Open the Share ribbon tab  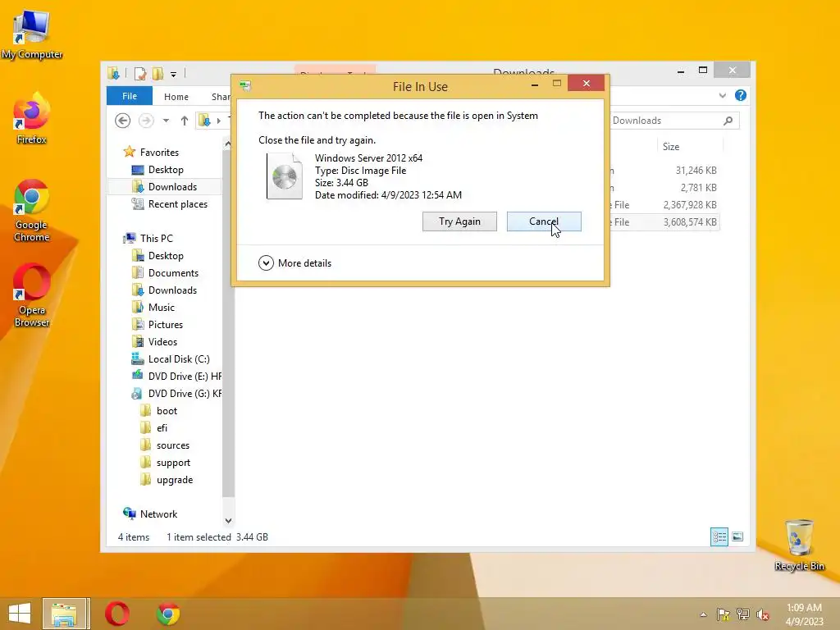pyautogui.click(x=220, y=97)
